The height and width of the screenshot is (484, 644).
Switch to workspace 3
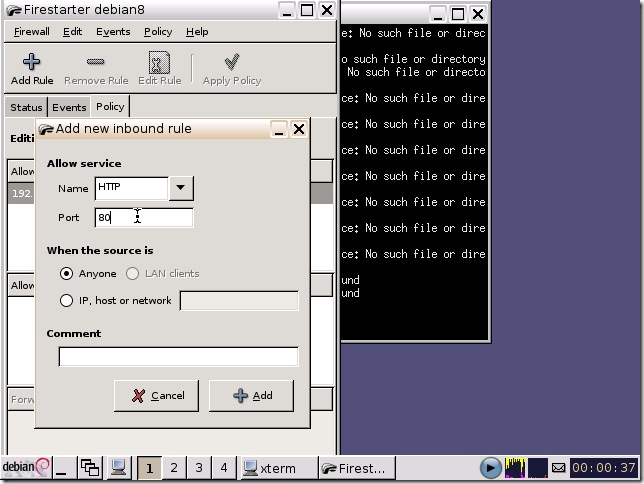(199, 468)
